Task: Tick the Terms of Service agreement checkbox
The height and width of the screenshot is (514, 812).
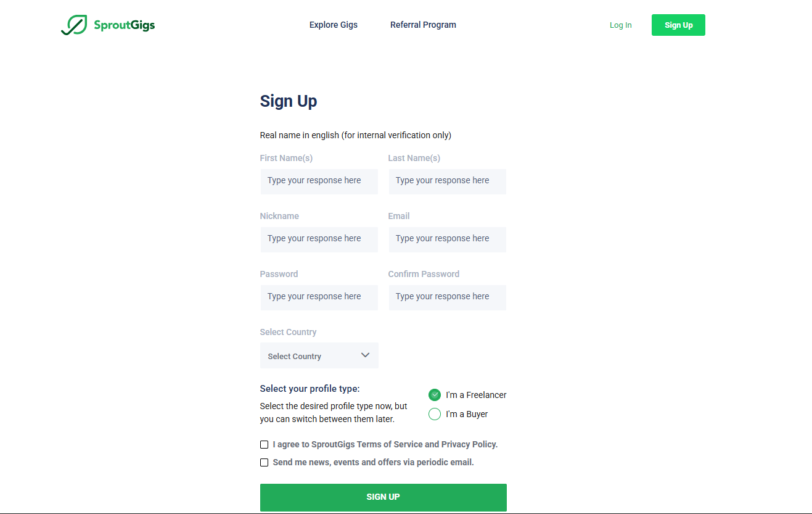Action: pos(265,444)
